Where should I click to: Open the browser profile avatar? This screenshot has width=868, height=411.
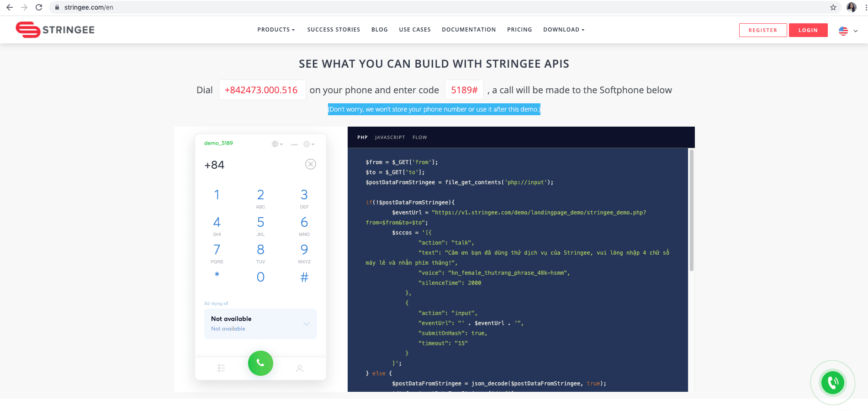point(851,7)
